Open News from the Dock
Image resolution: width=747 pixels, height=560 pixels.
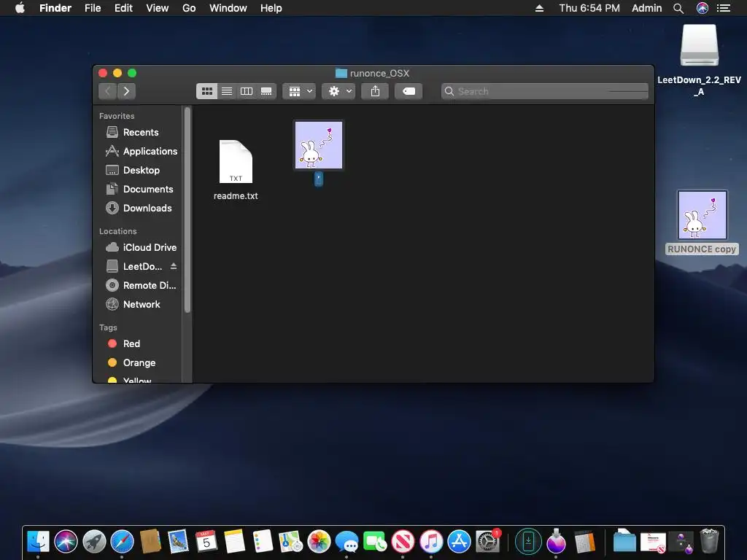[403, 542]
